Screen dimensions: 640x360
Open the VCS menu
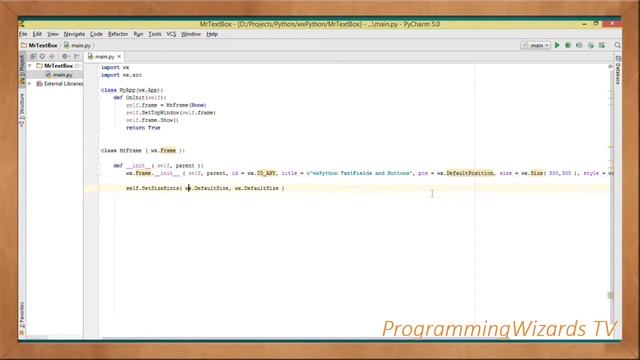(x=171, y=34)
